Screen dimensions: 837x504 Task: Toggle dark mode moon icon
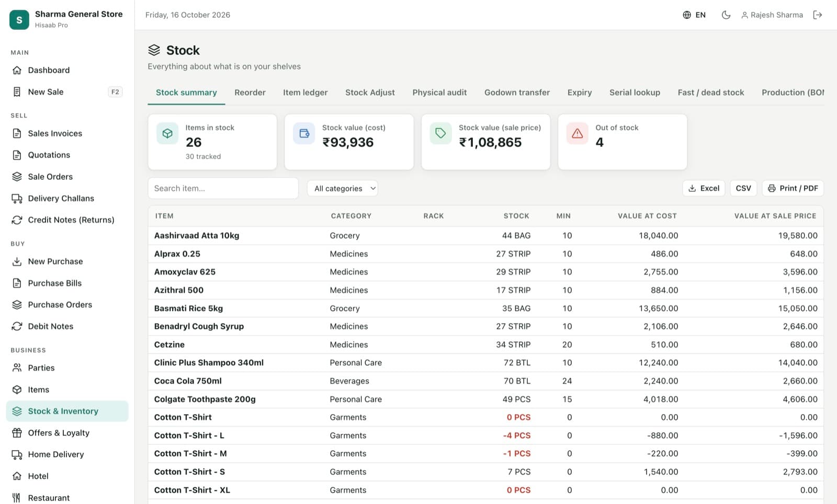coord(726,15)
